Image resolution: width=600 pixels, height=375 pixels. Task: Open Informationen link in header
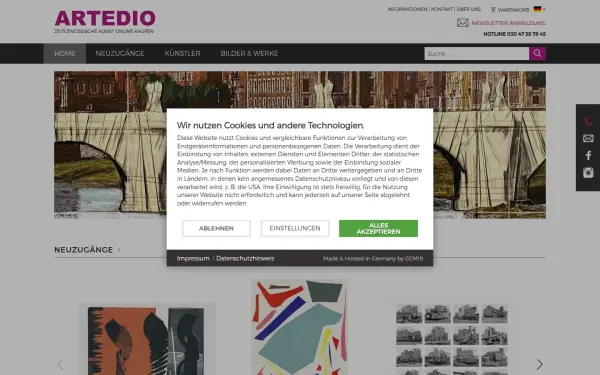coord(407,9)
